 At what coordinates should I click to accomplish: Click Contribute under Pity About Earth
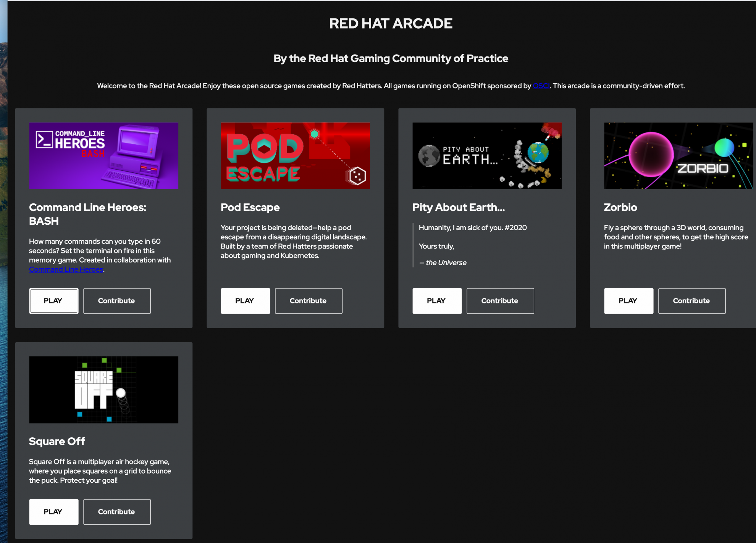coord(500,301)
